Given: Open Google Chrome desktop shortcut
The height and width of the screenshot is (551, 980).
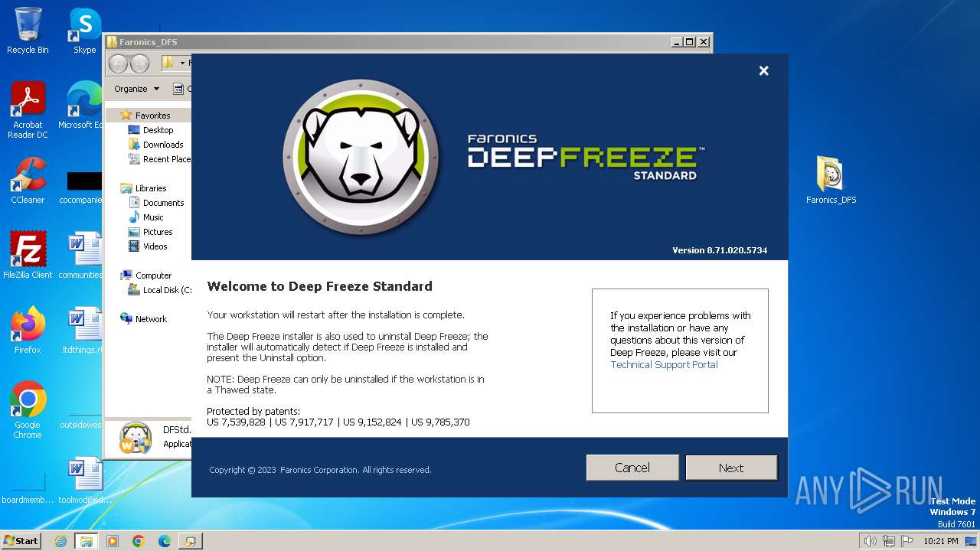Looking at the screenshot, I should click(28, 409).
